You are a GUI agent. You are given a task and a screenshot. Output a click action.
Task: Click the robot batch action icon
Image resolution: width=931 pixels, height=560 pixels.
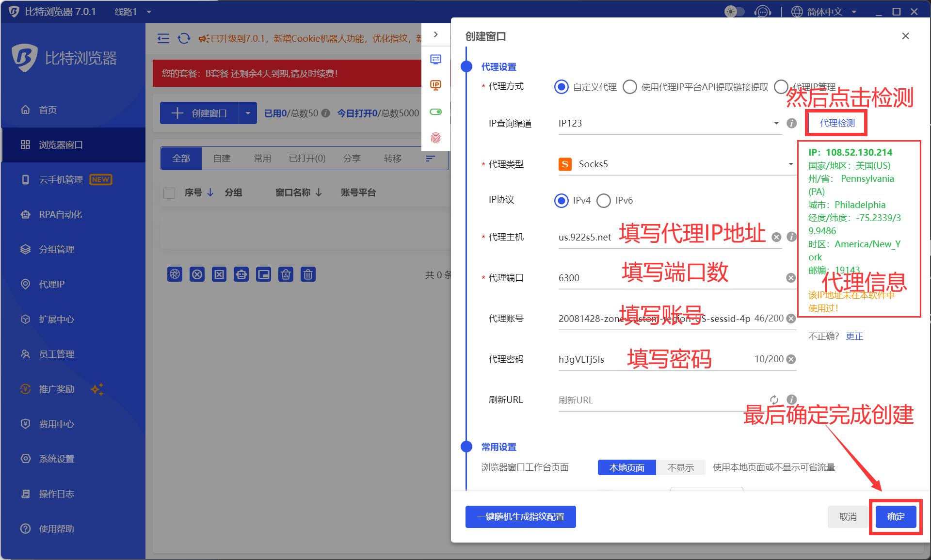[x=241, y=274]
